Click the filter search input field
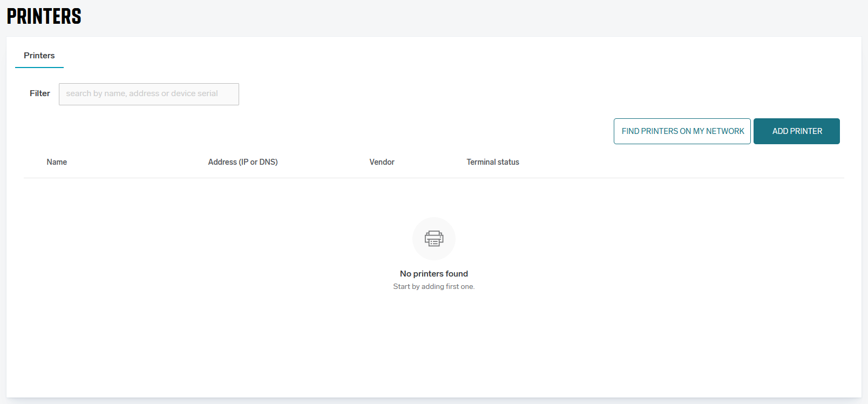The height and width of the screenshot is (404, 868). tap(148, 94)
